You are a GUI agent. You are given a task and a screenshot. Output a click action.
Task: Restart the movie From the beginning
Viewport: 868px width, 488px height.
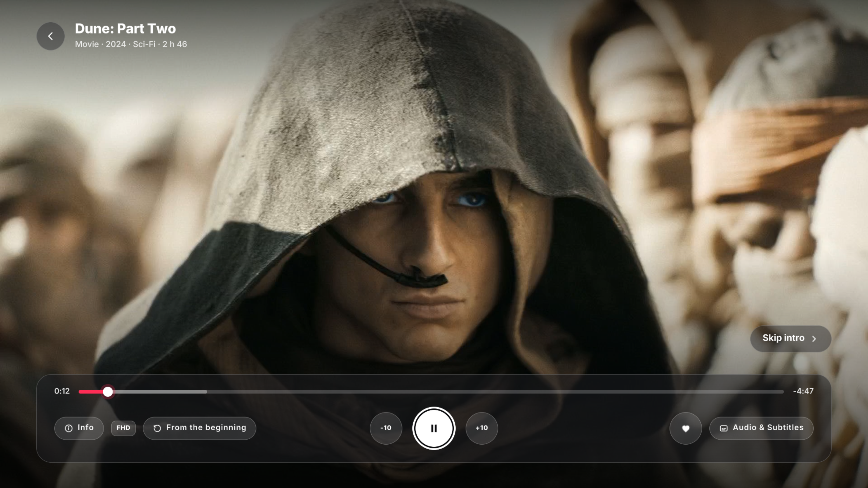[199, 428]
